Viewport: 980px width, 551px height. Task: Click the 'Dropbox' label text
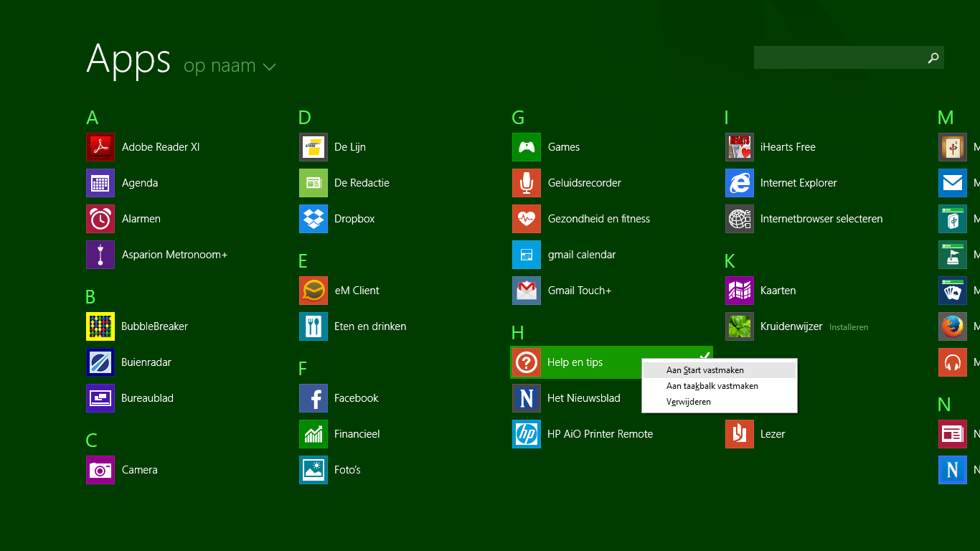coord(354,219)
